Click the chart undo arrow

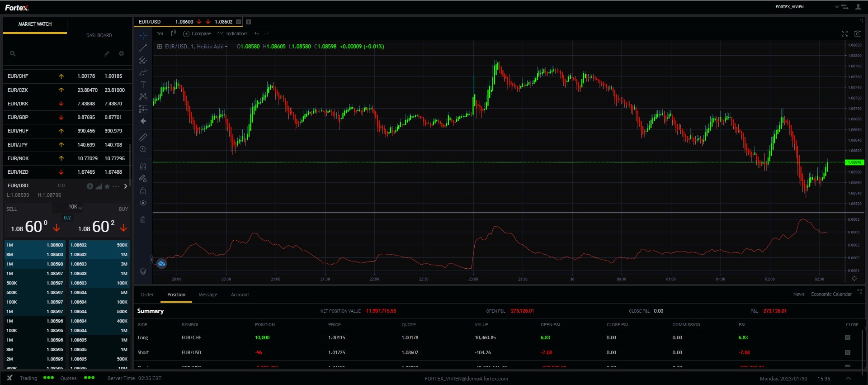(x=257, y=34)
